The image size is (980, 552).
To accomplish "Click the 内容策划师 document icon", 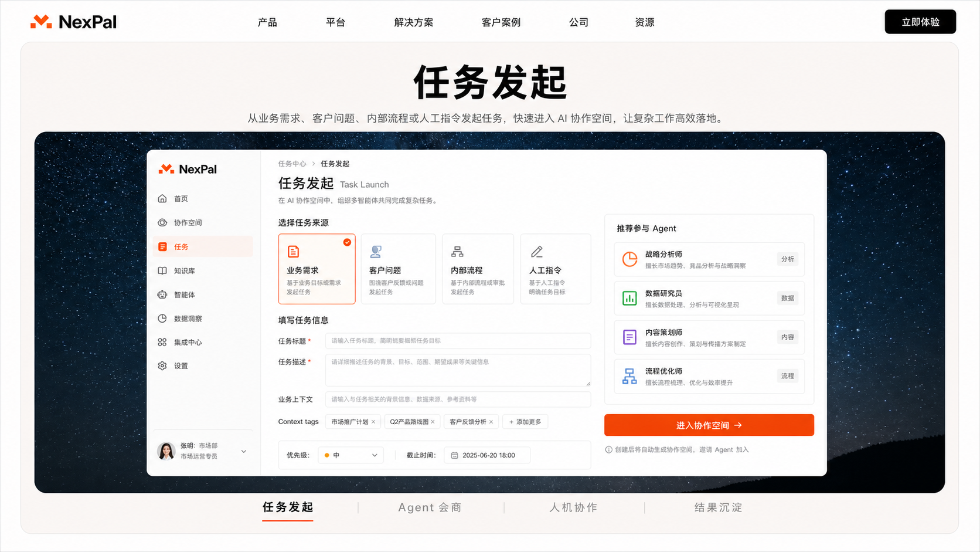I will coord(629,337).
